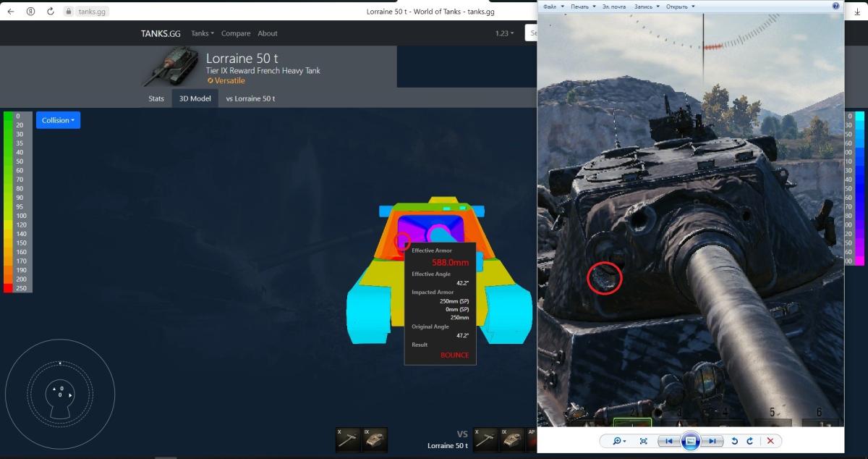Image resolution: width=868 pixels, height=459 pixels.
Task: Open the photo viewer zoom magnifier control
Action: pyautogui.click(x=620, y=441)
